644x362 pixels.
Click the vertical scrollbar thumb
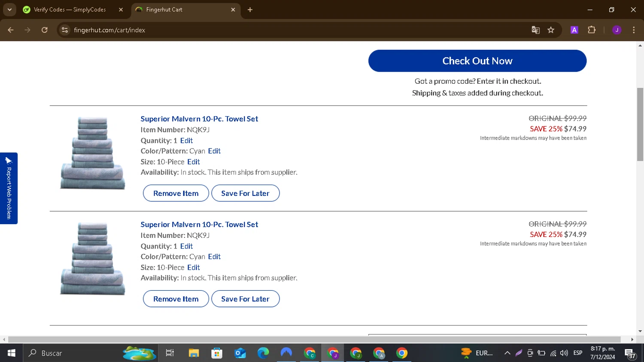point(640,124)
